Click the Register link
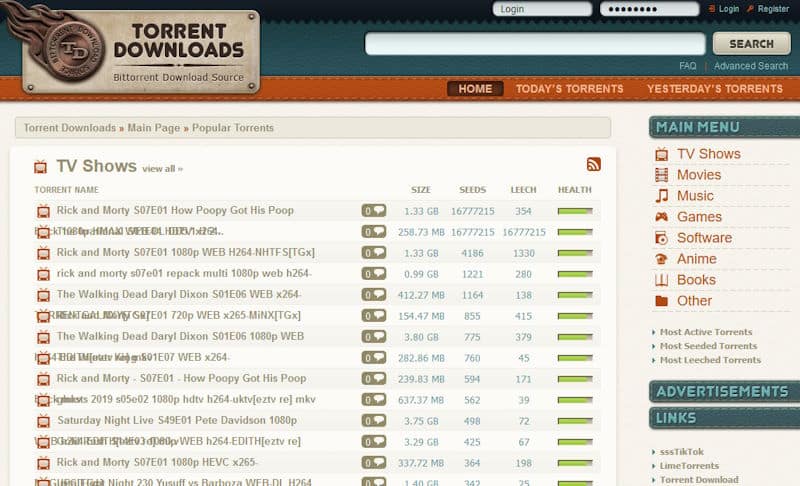This screenshot has height=486, width=800. pyautogui.click(x=773, y=9)
